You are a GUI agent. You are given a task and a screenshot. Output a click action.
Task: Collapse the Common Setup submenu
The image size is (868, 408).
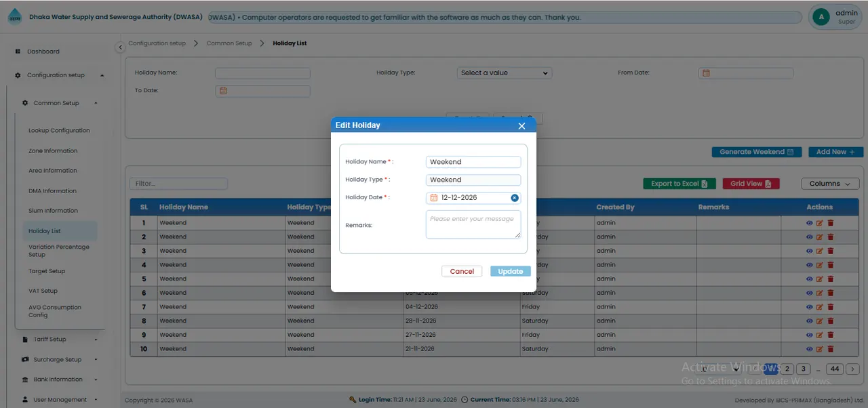click(x=60, y=103)
